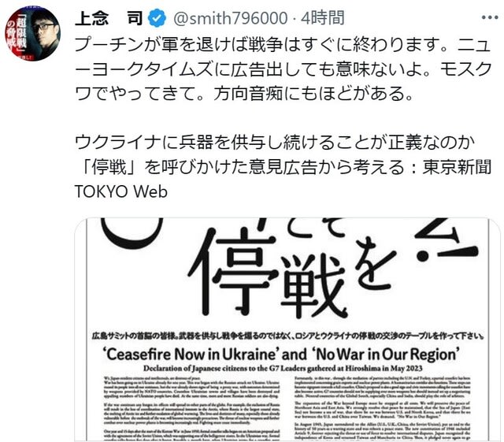Click the TOKYO Web text line
504x442 pixels.
tap(121, 191)
